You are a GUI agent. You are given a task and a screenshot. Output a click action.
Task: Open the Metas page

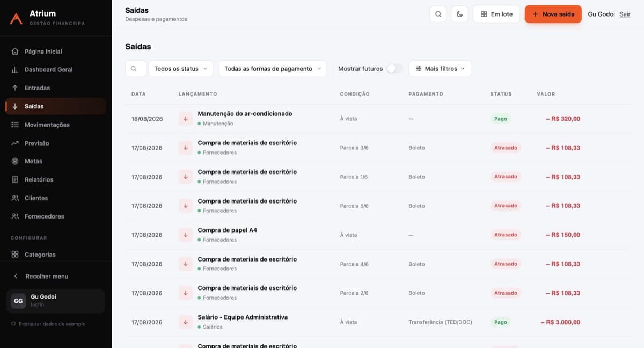click(x=56, y=161)
